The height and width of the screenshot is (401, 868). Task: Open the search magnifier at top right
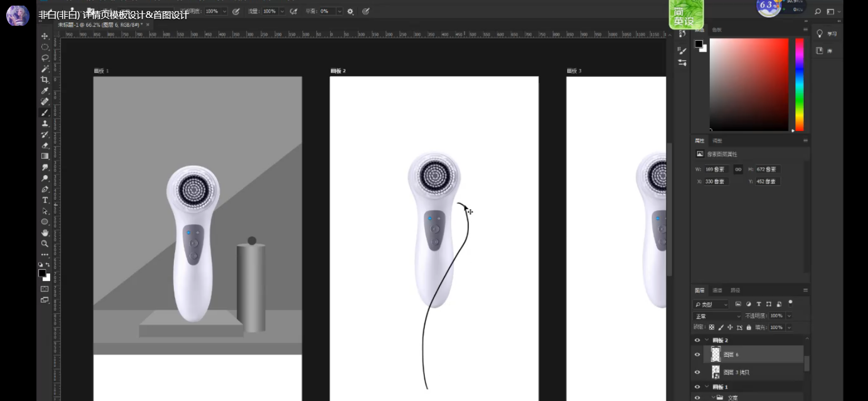tap(818, 11)
